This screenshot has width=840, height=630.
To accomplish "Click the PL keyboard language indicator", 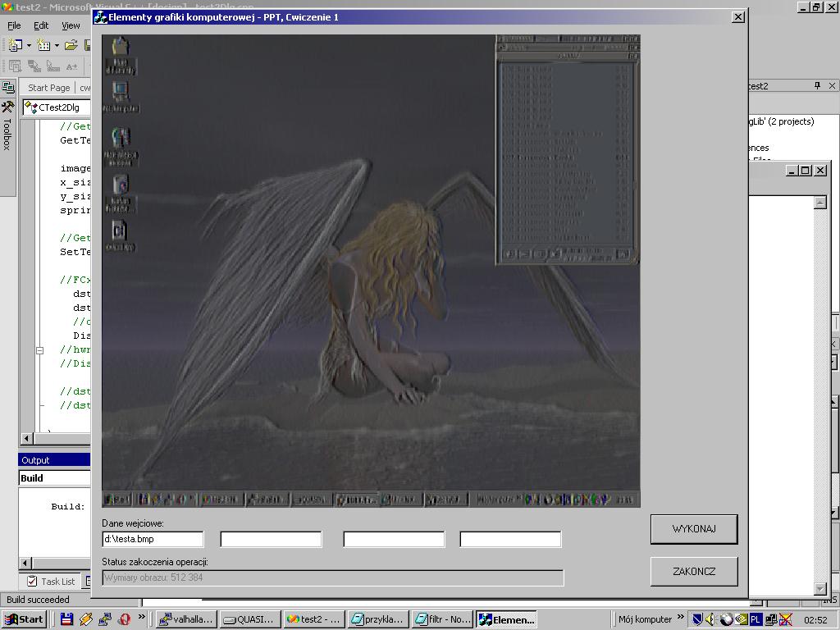I will coord(756,619).
